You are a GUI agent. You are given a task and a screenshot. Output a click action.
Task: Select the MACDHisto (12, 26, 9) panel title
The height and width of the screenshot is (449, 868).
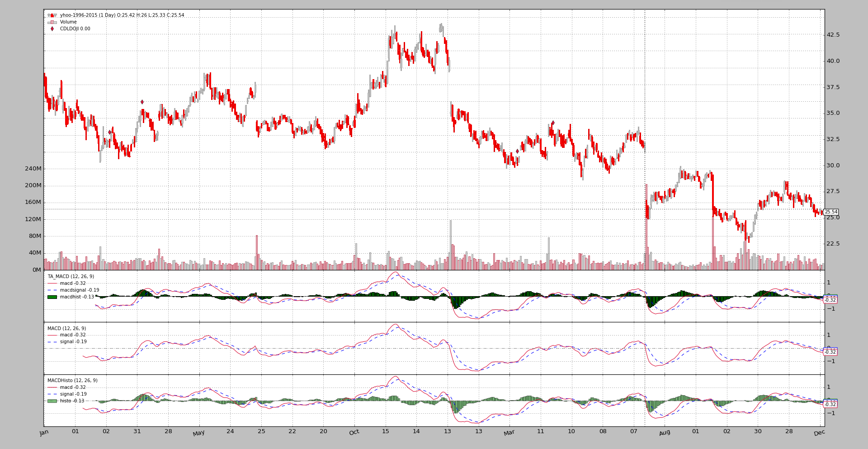click(x=72, y=381)
